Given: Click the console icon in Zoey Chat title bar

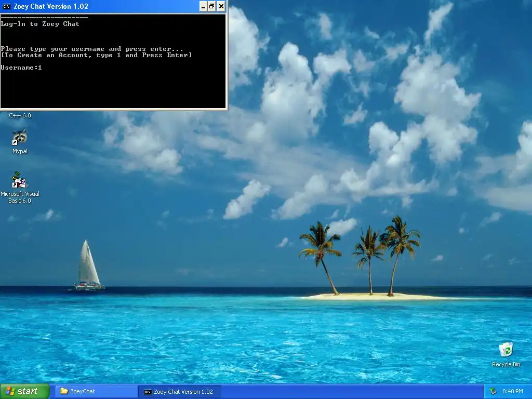Looking at the screenshot, I should 6,6.
